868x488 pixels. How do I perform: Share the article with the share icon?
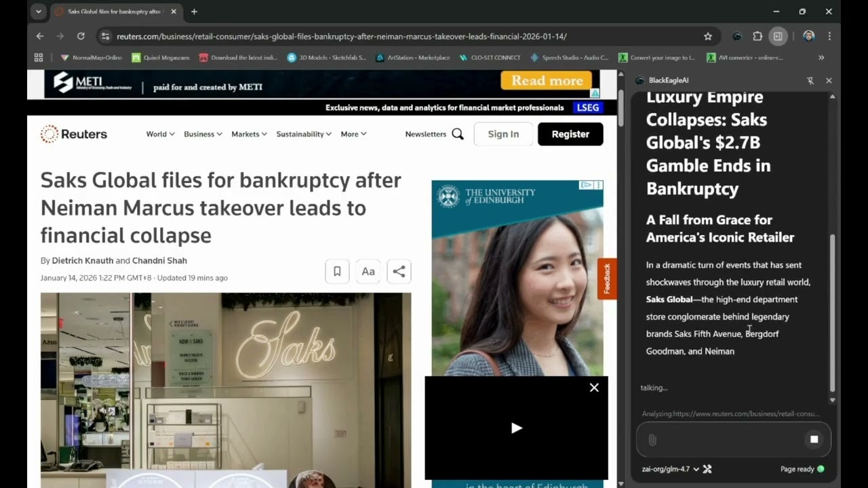(399, 271)
